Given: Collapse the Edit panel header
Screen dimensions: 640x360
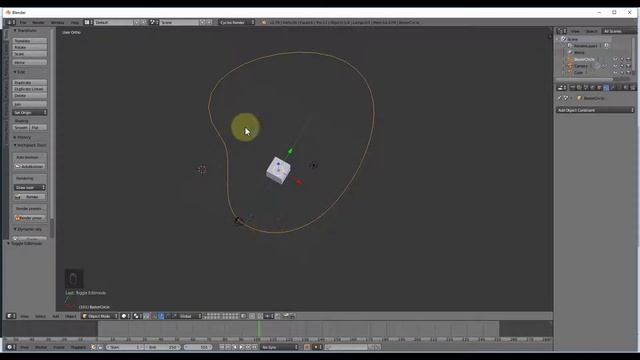Looking at the screenshot, I should tap(19, 72).
